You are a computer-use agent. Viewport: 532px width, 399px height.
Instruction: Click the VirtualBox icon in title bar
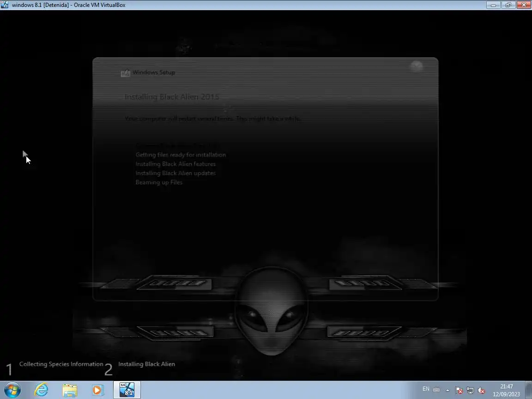point(5,5)
